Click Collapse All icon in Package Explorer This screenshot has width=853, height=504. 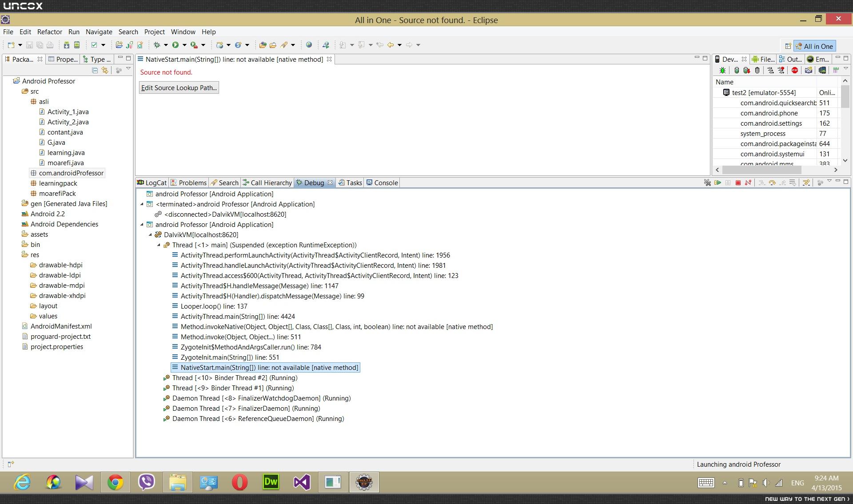coord(95,70)
